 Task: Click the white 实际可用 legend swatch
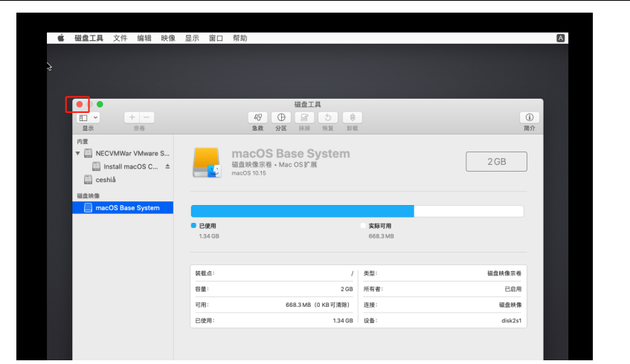coord(363,226)
